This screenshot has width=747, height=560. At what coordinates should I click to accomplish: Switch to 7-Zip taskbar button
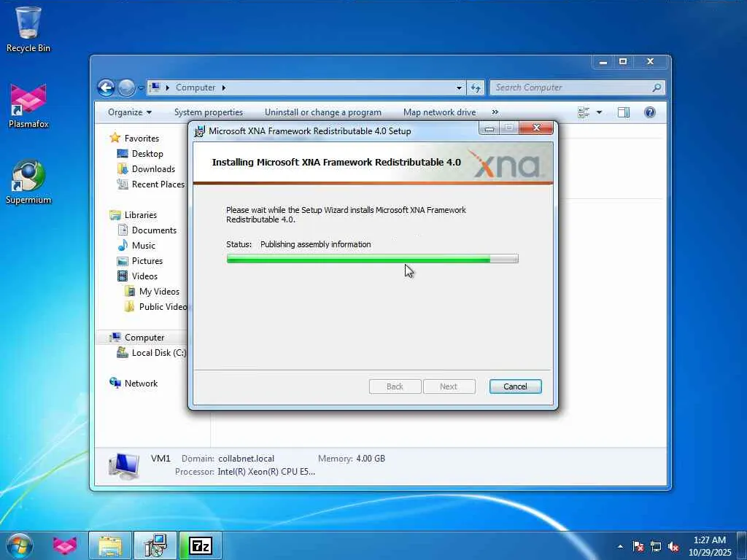(x=201, y=545)
